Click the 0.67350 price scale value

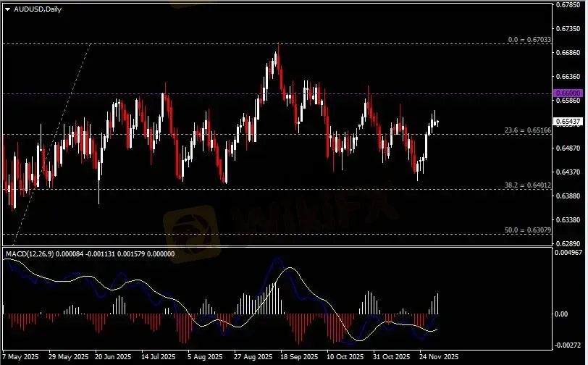(x=568, y=29)
